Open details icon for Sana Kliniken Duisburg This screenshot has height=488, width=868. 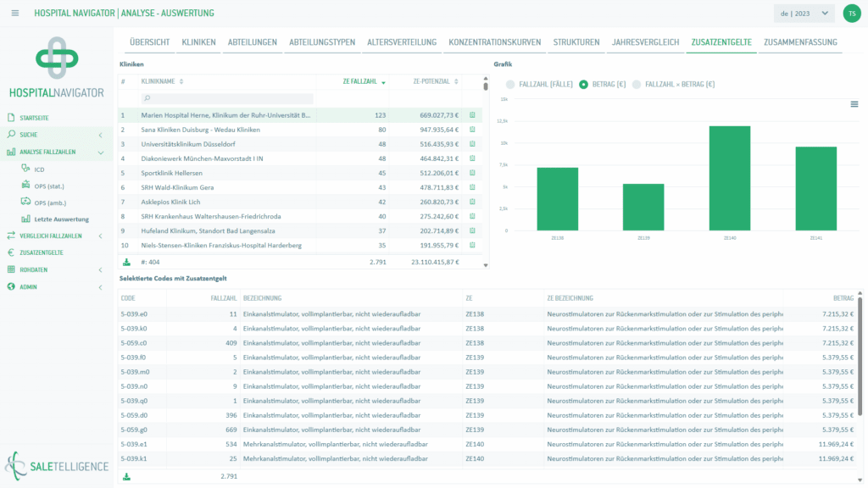point(472,130)
